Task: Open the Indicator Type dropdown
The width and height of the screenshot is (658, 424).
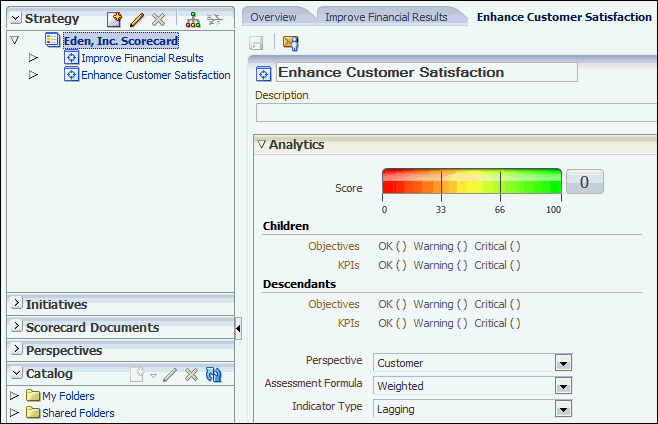Action: [x=563, y=408]
